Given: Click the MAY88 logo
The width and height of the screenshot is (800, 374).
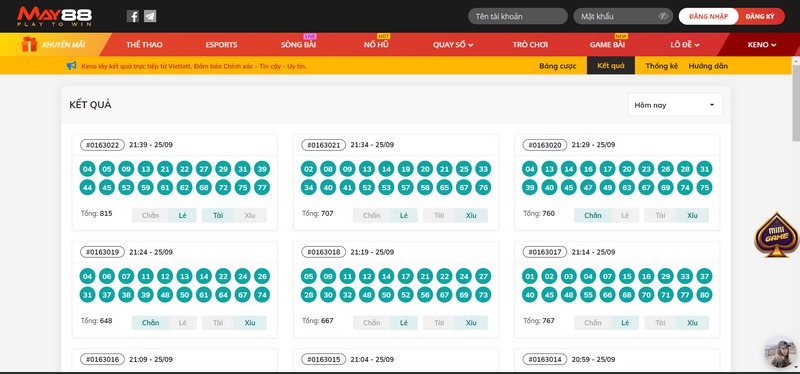Looking at the screenshot, I should tap(55, 16).
